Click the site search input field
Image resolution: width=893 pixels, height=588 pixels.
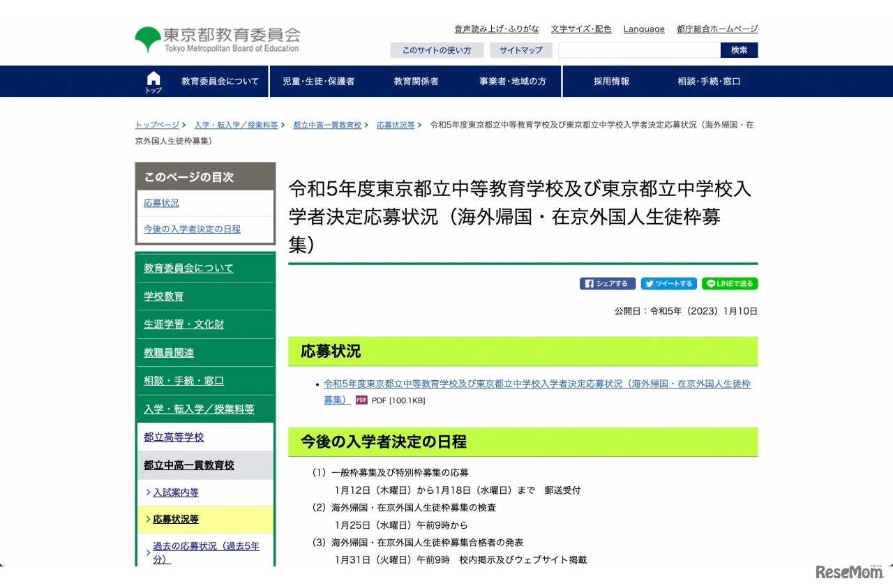(x=639, y=50)
